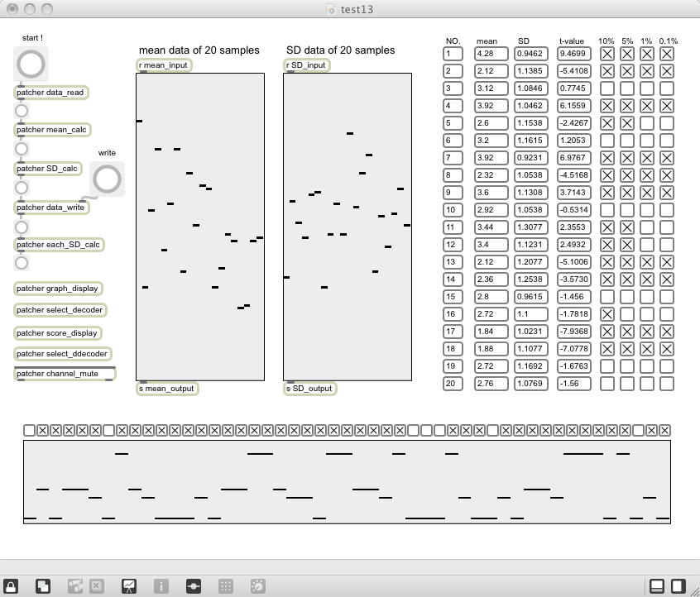Toggle first checkbox in bottom toggle row
Image resolution: width=700 pixels, height=597 pixels.
pos(30,431)
